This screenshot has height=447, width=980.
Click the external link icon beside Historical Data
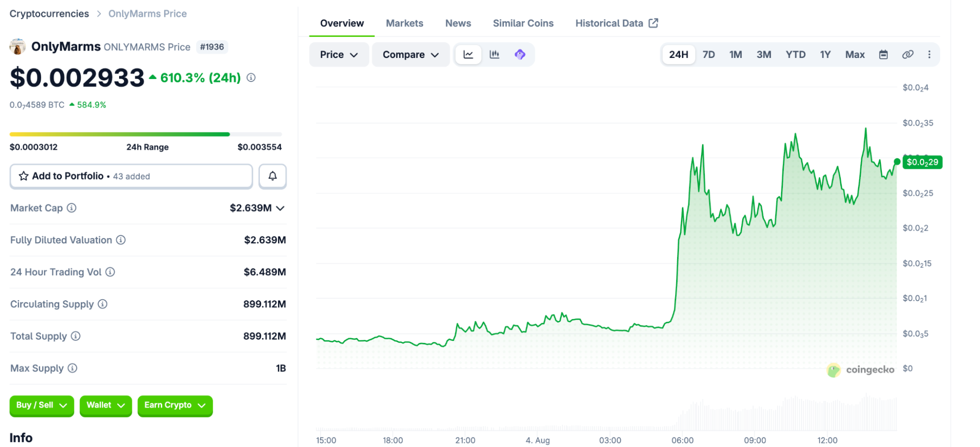653,23
